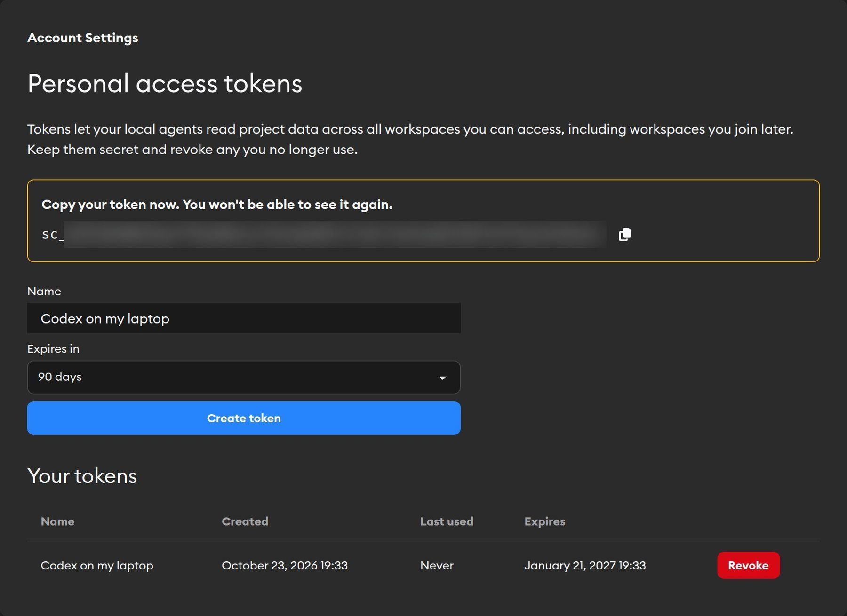
Task: Click the Create token button
Action: [x=244, y=418]
